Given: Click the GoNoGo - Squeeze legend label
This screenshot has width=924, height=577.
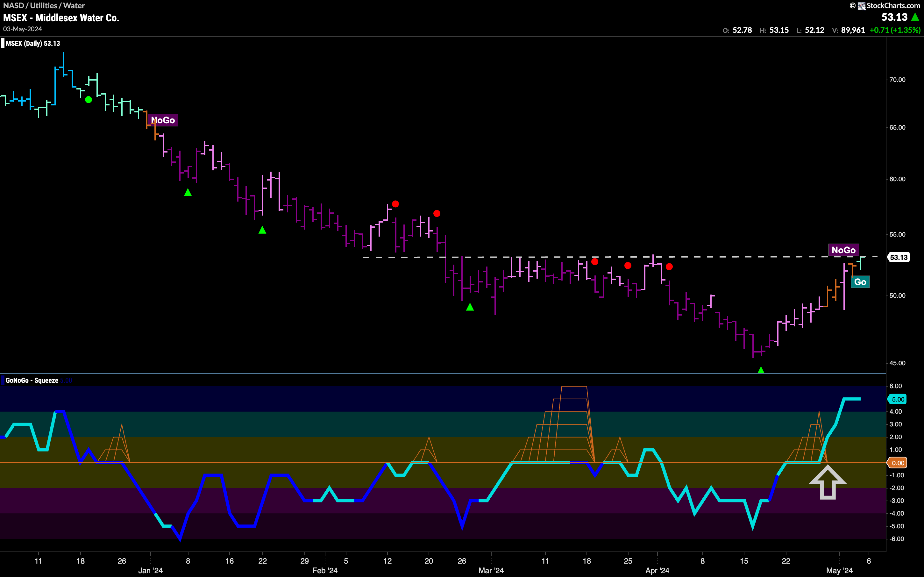Looking at the screenshot, I should click(32, 381).
